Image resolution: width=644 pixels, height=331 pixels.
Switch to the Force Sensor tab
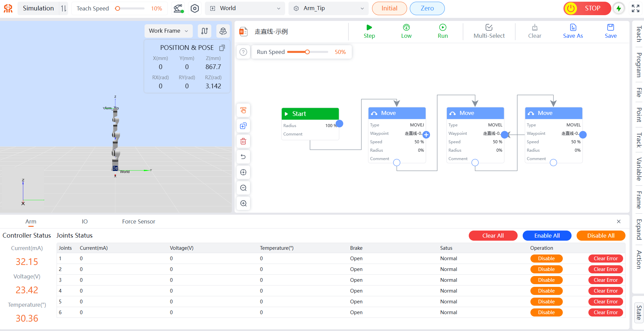[x=139, y=221]
